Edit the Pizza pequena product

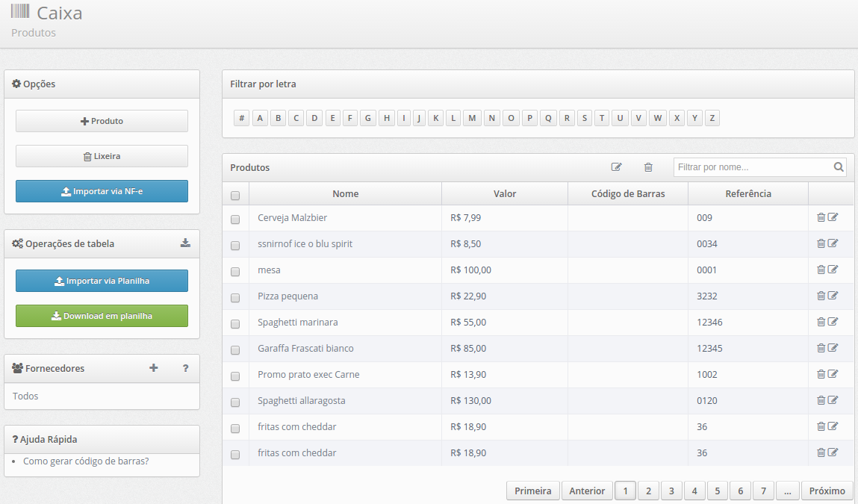click(833, 296)
